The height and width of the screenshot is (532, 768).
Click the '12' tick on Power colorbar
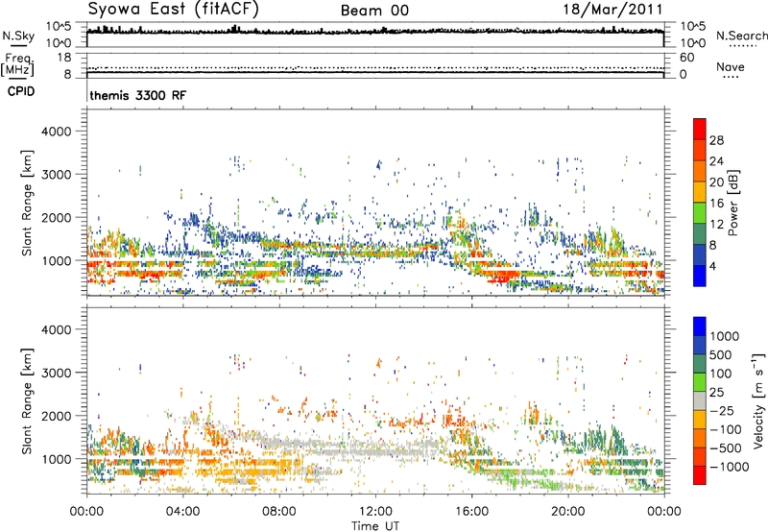[x=716, y=224]
